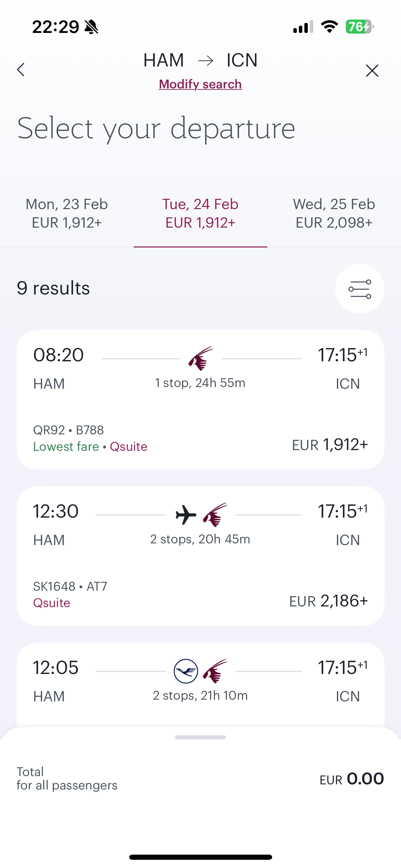Viewport: 401px width, 868px height.
Task: Switch to the Mon, 23 Feb date tab
Action: coord(67,213)
